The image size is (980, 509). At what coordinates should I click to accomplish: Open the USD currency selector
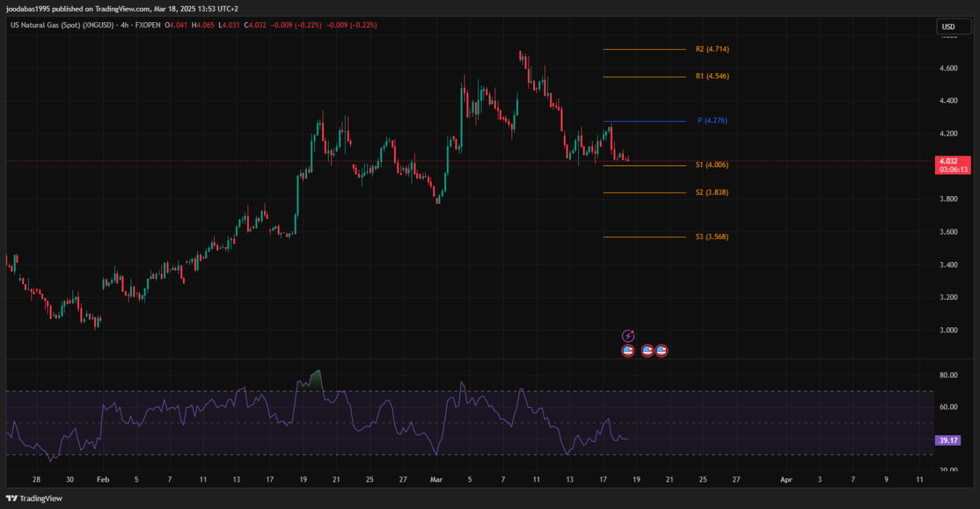pyautogui.click(x=947, y=27)
